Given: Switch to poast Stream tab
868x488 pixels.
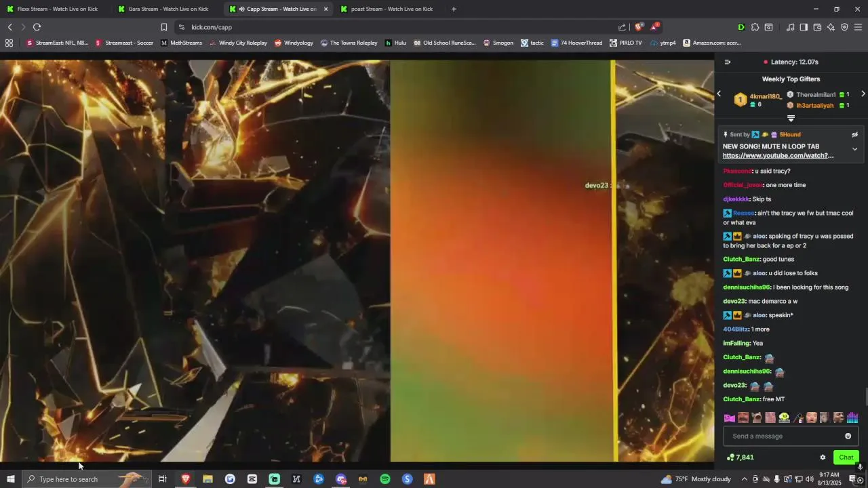Looking at the screenshot, I should 390,9.
